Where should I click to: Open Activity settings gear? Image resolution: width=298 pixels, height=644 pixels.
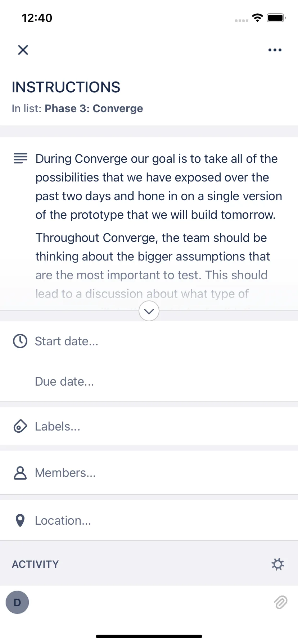coord(278,564)
